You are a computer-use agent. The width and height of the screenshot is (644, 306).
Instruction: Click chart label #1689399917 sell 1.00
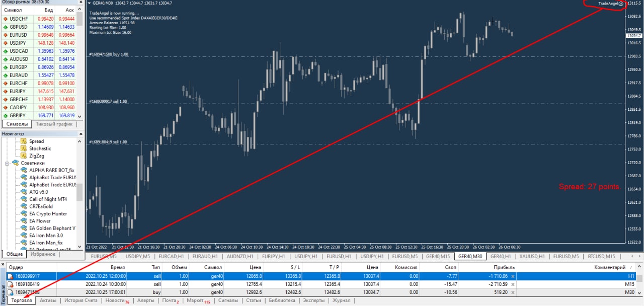click(108, 101)
